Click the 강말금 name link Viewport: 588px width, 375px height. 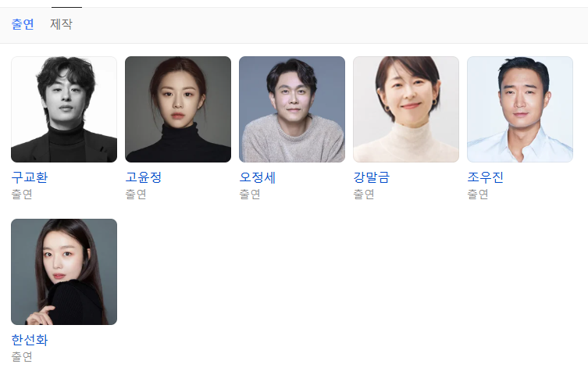click(x=372, y=177)
